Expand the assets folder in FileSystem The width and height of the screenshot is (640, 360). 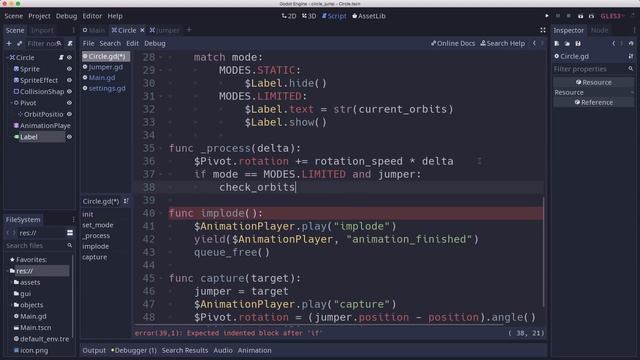pos(11,282)
